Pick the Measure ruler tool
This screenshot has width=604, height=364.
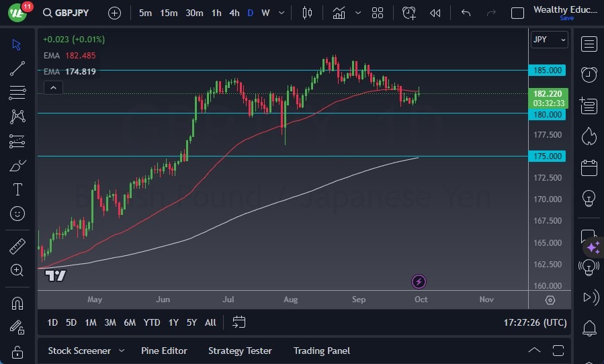[17, 246]
